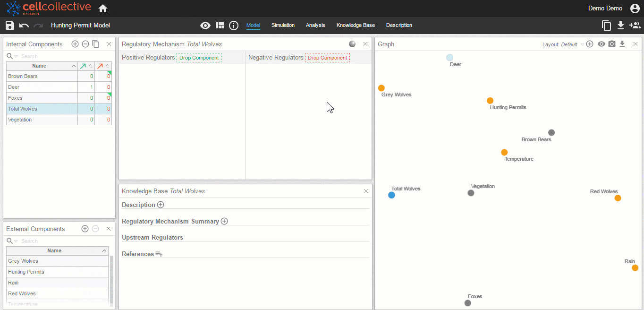Open External Components search options arrow
This screenshot has width=644, height=310.
click(16, 241)
